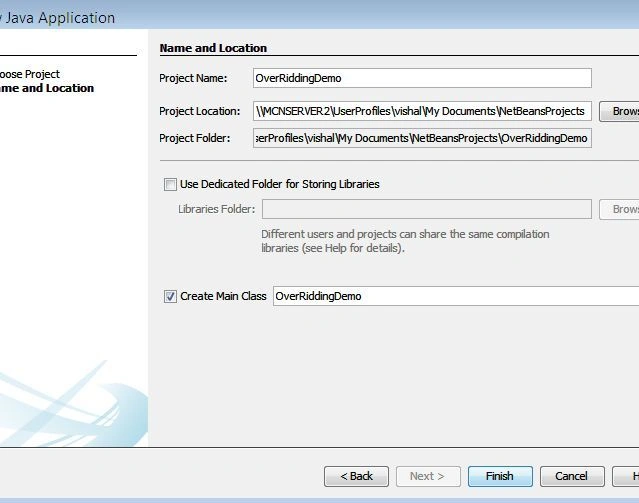The image size is (639, 503).
Task: Select the Choose Project step text
Action: (30, 74)
